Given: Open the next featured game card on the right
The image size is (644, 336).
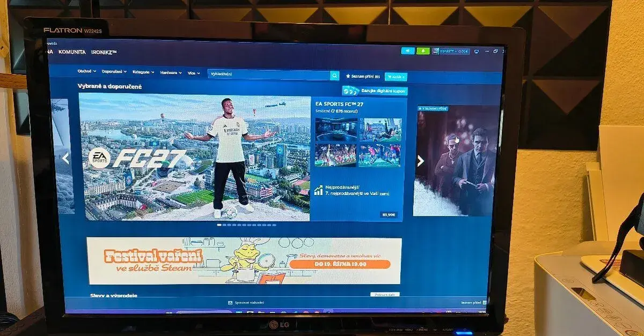Looking at the screenshot, I should 455,161.
